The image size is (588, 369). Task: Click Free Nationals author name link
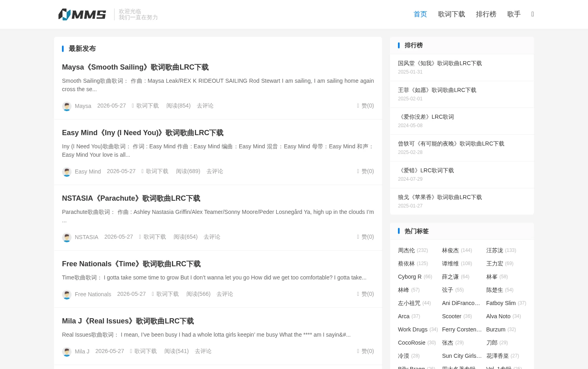tap(93, 294)
